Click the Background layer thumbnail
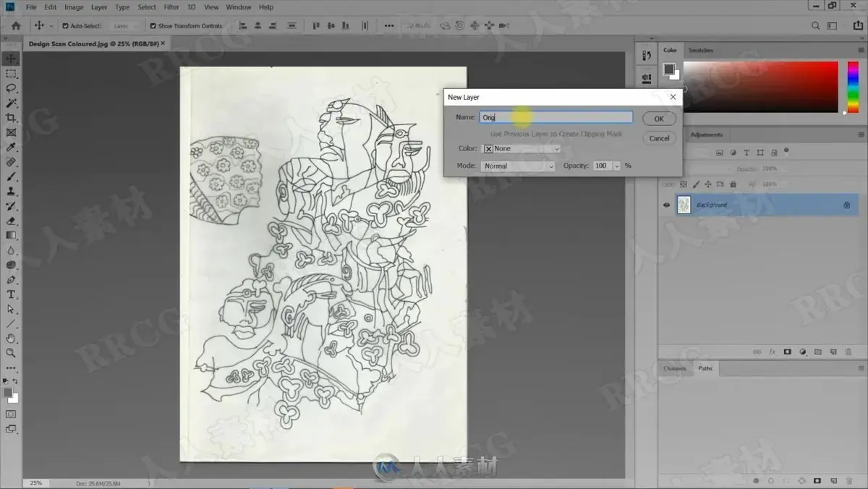The height and width of the screenshot is (489, 868). tap(684, 205)
